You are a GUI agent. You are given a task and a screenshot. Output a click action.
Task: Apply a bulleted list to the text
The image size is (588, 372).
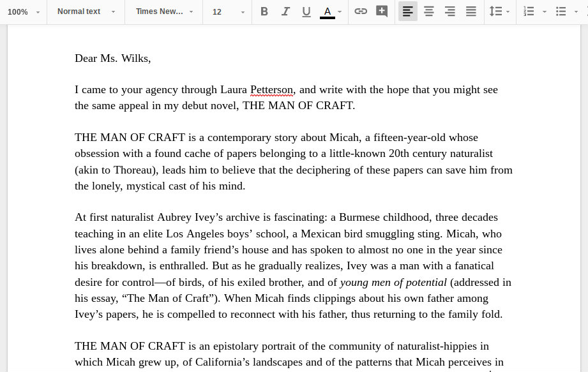pos(560,11)
